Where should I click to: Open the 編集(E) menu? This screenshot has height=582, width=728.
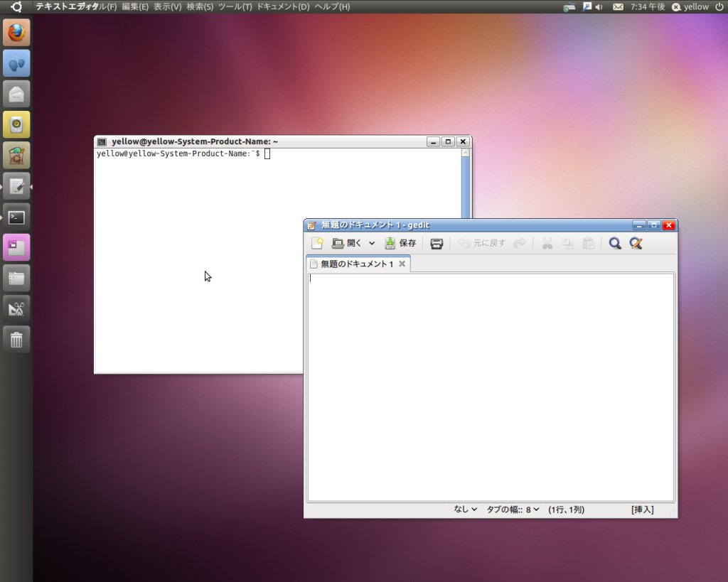135,6
